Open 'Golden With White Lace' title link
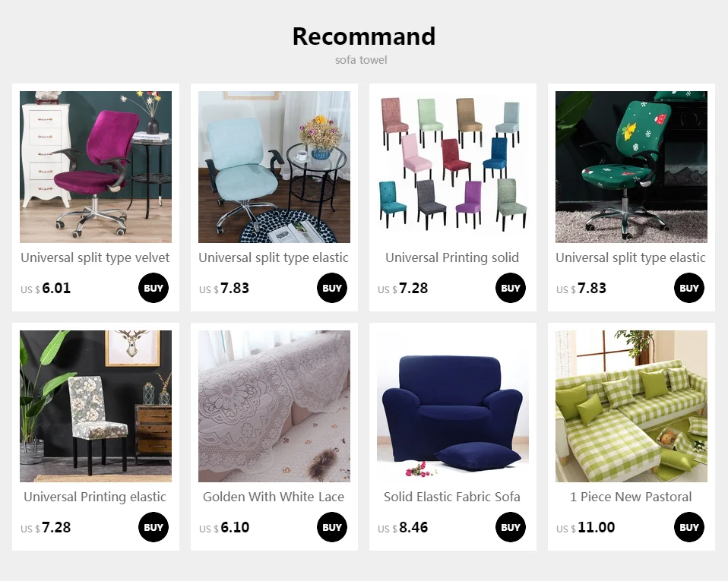 click(274, 497)
